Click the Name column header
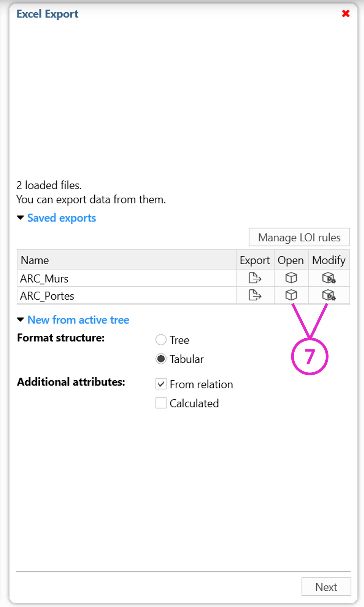 [35, 260]
